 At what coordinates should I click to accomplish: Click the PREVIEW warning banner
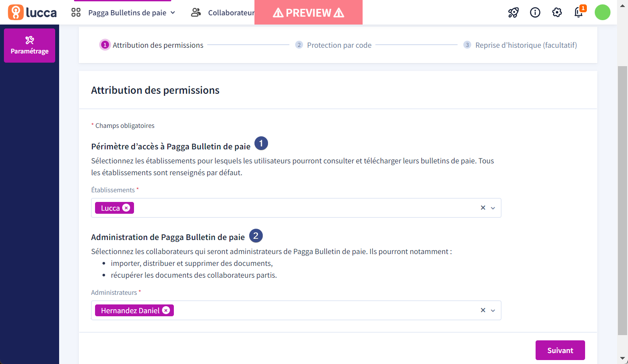point(308,12)
